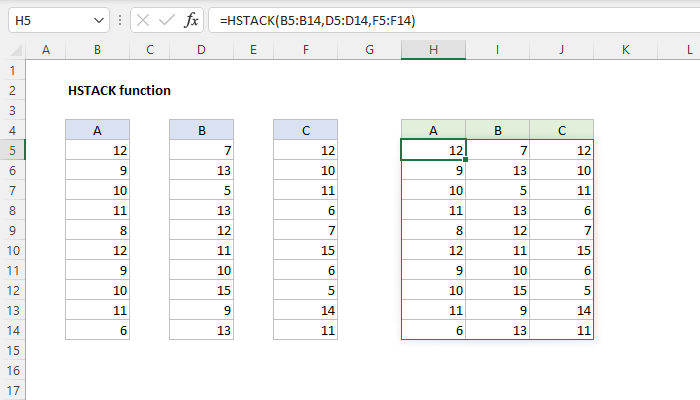Viewport: 700px width, 400px height.
Task: Select column E header
Action: click(254, 50)
